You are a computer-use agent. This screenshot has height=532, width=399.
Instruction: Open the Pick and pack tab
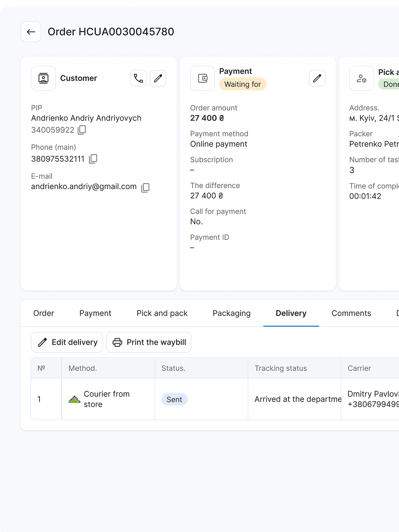(162, 313)
